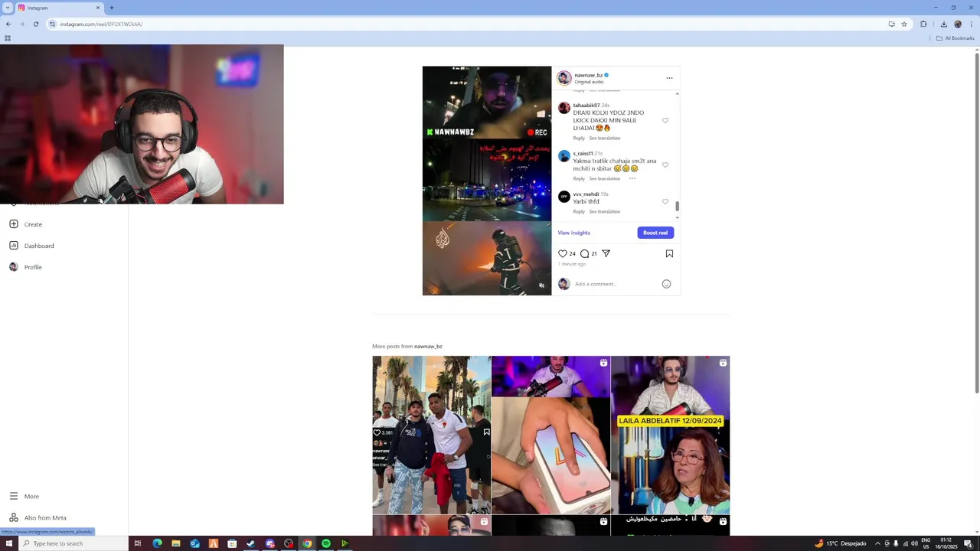Reply to tahaabik87's comment
Viewport: 980px width, 551px height.
(579, 138)
